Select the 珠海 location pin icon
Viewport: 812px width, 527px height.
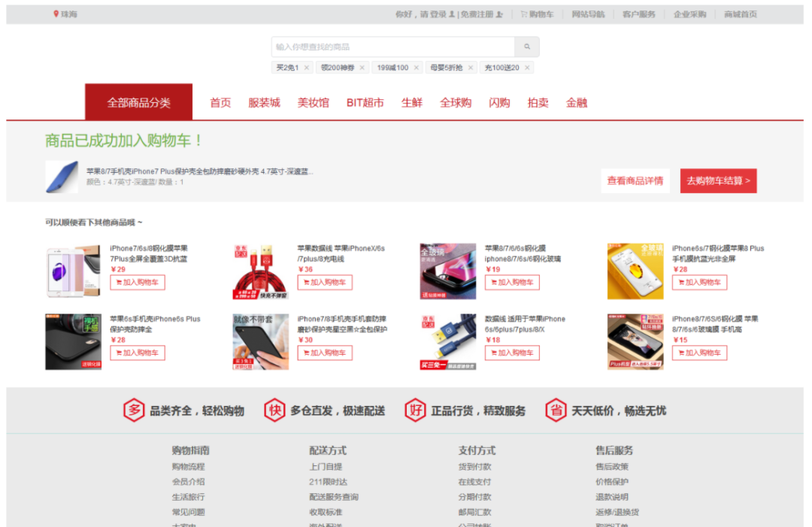click(56, 14)
